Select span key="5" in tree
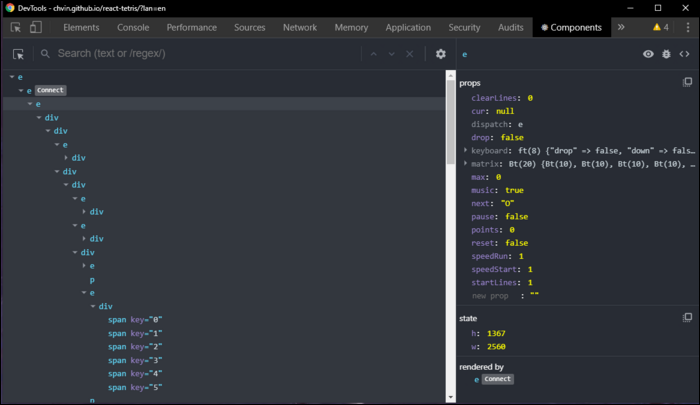 point(135,387)
